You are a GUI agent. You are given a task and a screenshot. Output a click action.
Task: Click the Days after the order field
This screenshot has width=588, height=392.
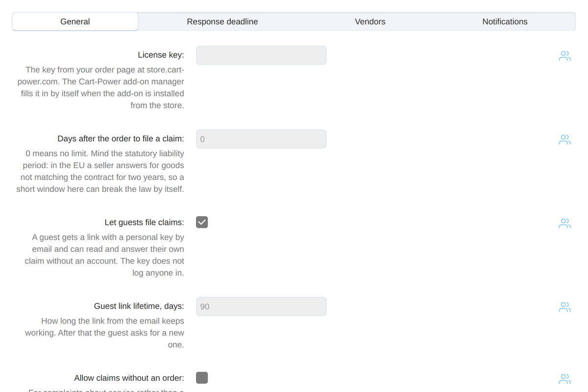[261, 139]
